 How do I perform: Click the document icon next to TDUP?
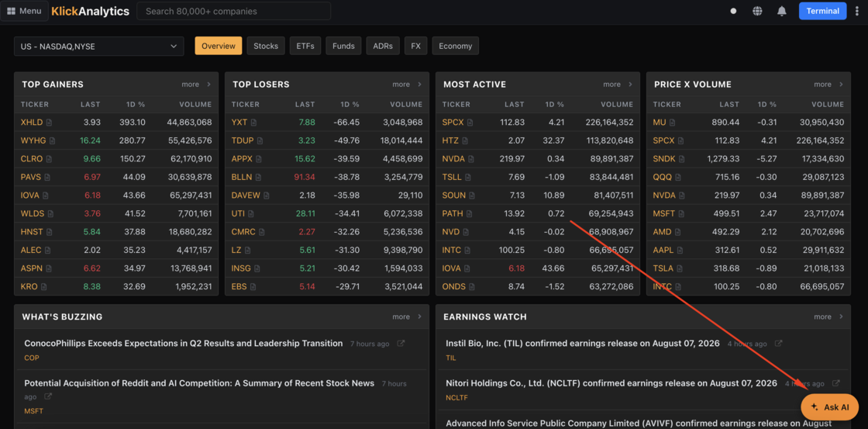click(x=260, y=140)
